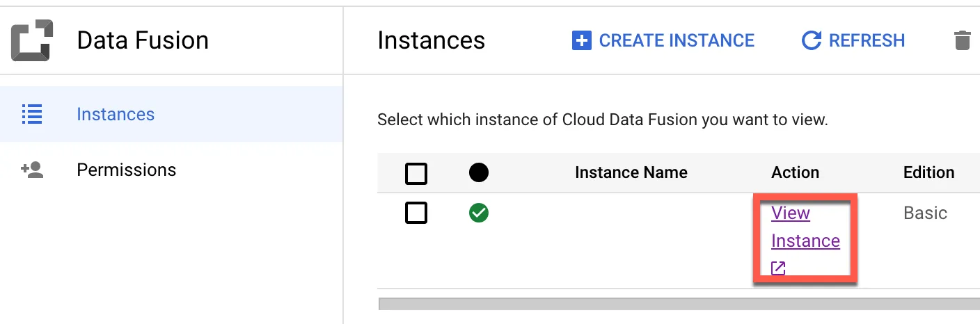Click the Permissions add-person icon

tap(32, 170)
